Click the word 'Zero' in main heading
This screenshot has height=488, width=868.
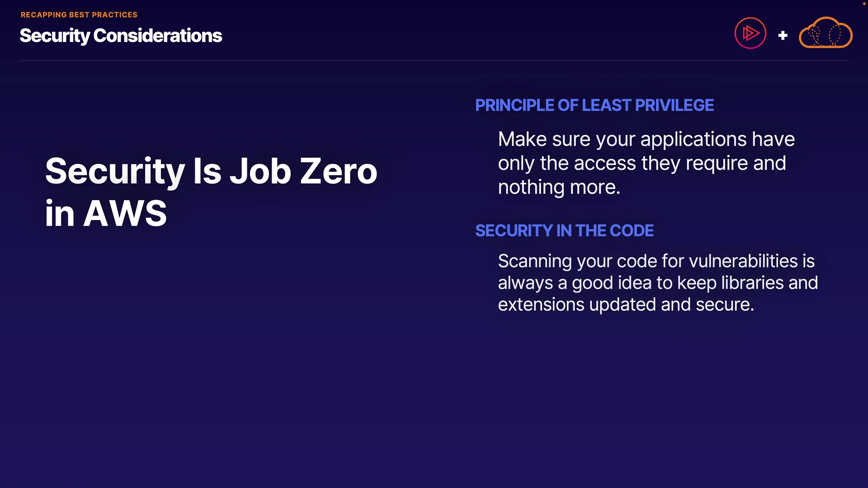[338, 171]
